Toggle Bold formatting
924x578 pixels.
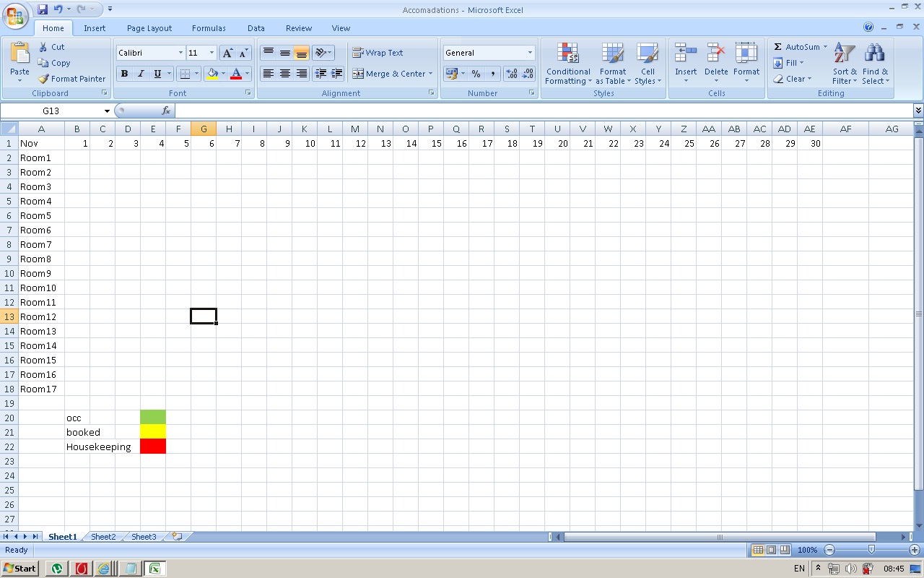click(124, 74)
